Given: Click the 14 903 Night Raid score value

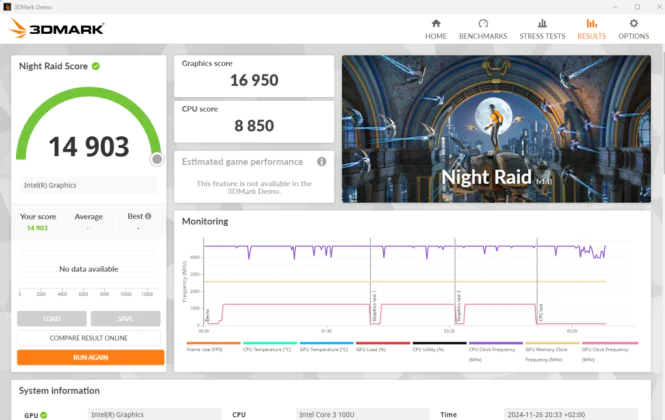Looking at the screenshot, I should click(89, 147).
